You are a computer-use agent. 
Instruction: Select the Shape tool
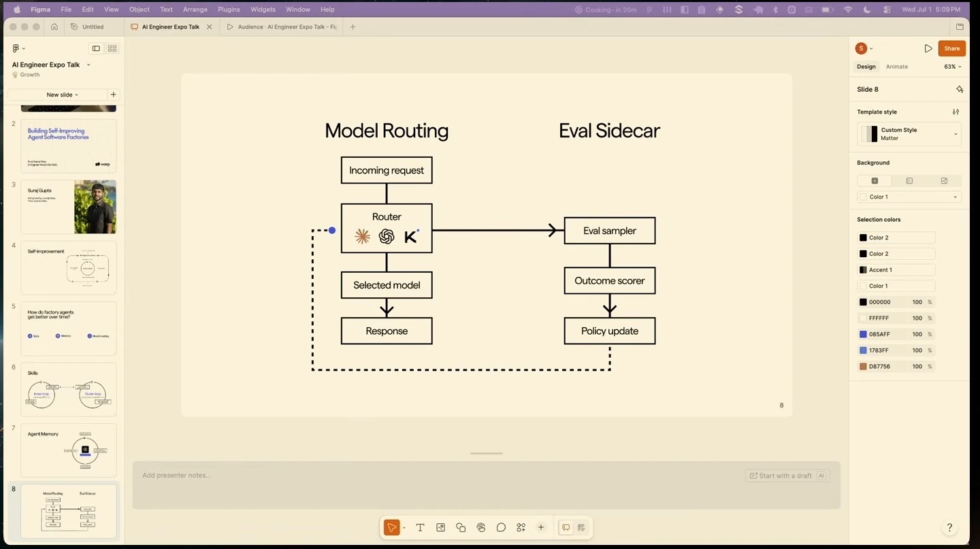pos(461,527)
